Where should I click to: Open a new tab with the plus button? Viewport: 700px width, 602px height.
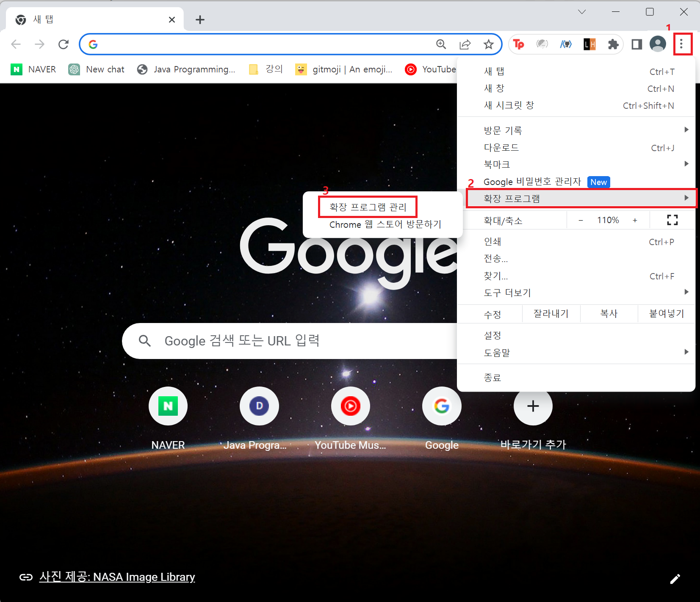click(x=200, y=19)
